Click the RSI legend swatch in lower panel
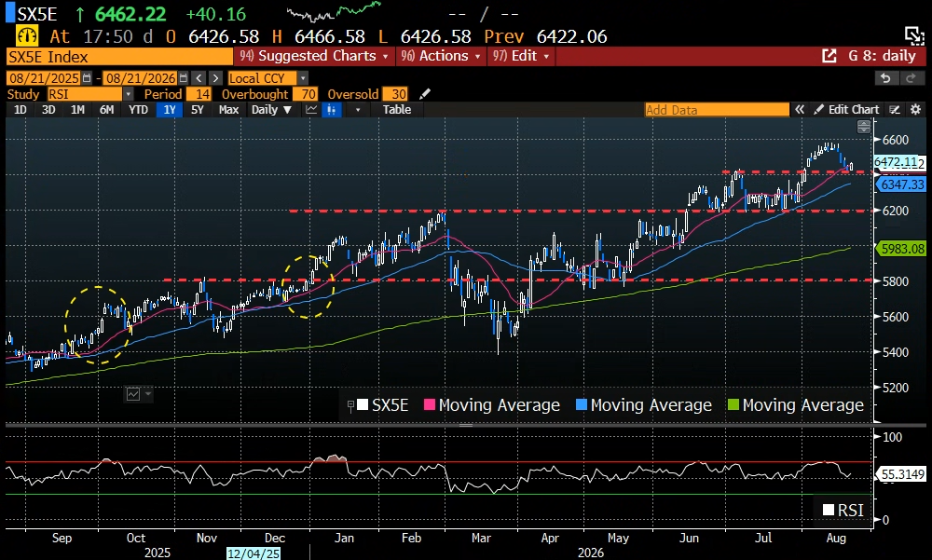Image resolution: width=932 pixels, height=560 pixels. pos(829,510)
